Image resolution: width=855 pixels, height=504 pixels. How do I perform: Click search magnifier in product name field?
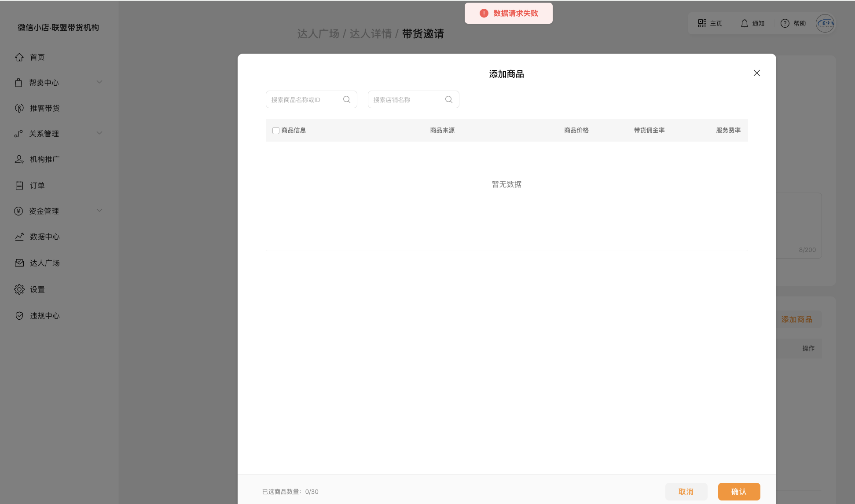(x=347, y=99)
